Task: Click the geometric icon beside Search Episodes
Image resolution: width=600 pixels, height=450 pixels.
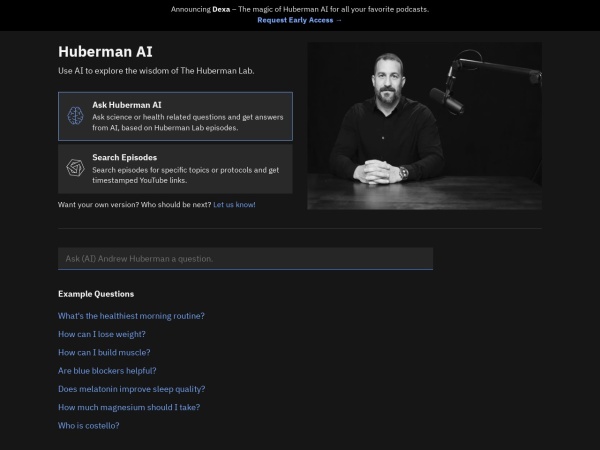Action: [75, 168]
